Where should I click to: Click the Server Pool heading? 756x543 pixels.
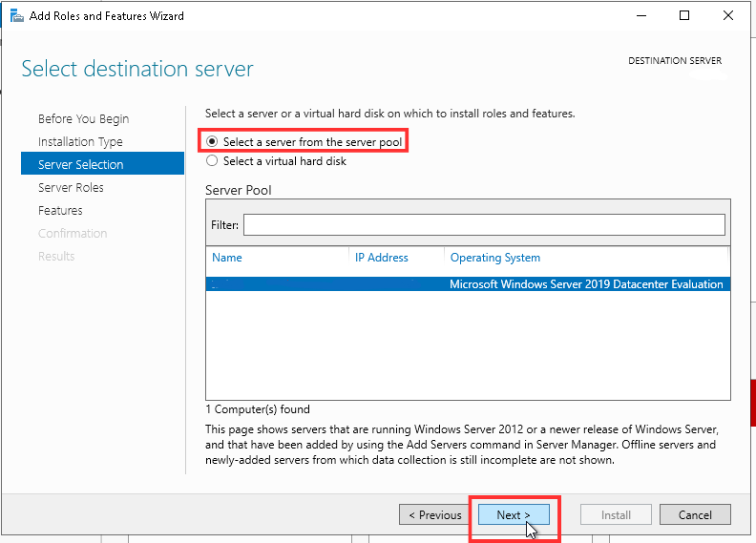pos(239,190)
